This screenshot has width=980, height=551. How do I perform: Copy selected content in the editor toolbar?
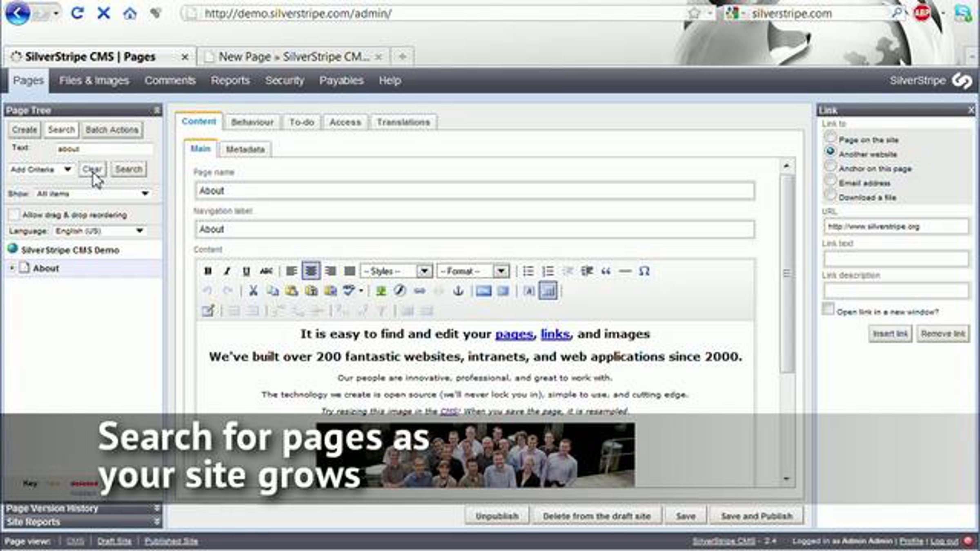[x=273, y=291]
